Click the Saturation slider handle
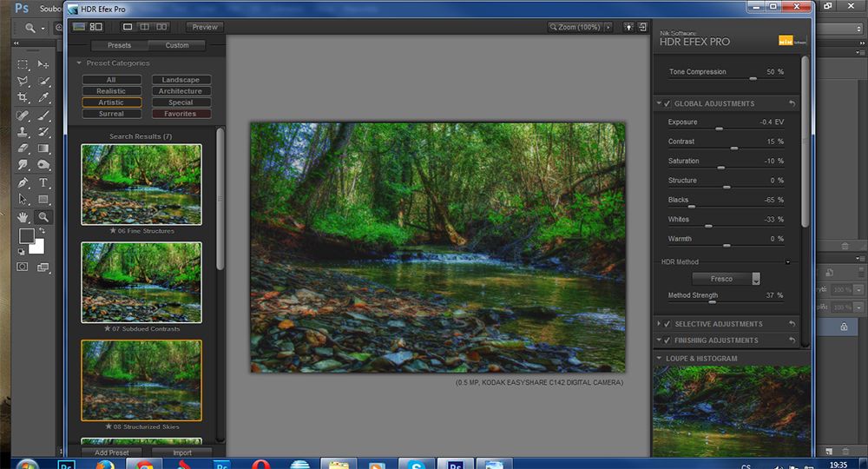The height and width of the screenshot is (469, 868). pyautogui.click(x=721, y=168)
